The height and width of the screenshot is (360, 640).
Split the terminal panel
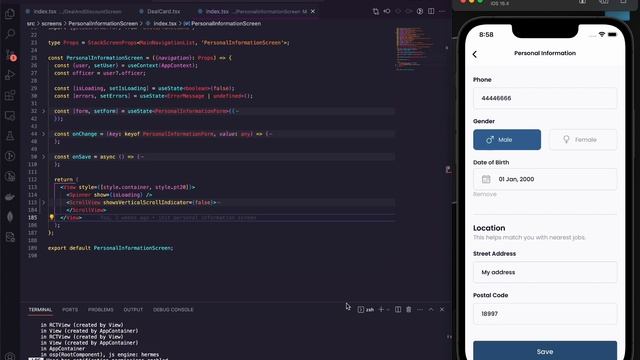398,309
